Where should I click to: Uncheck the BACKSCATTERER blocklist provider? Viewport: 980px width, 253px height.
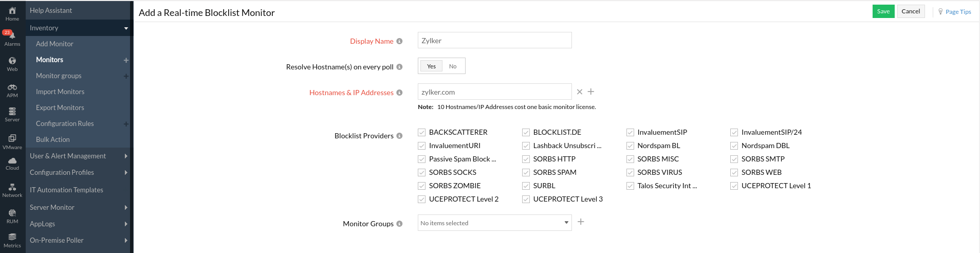[x=422, y=132]
